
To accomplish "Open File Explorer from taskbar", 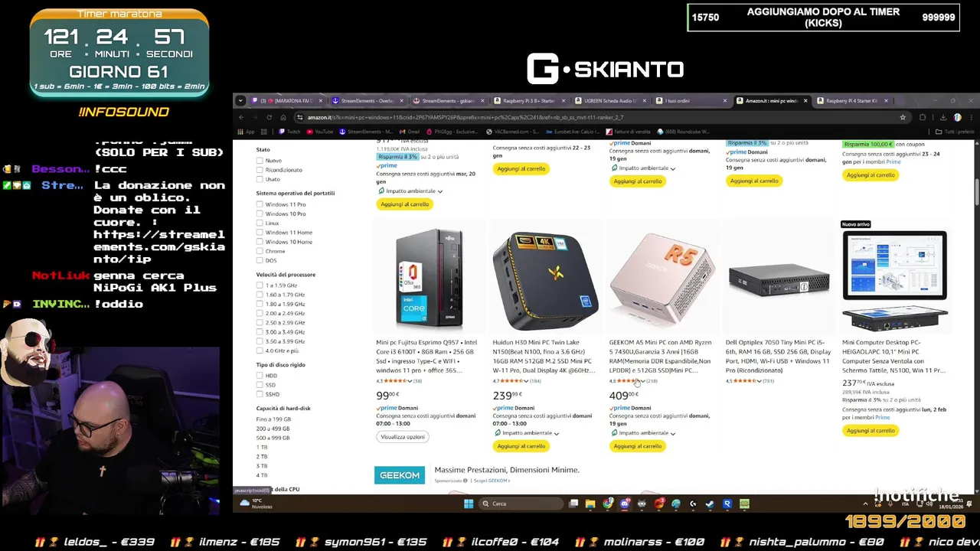I will 590,504.
